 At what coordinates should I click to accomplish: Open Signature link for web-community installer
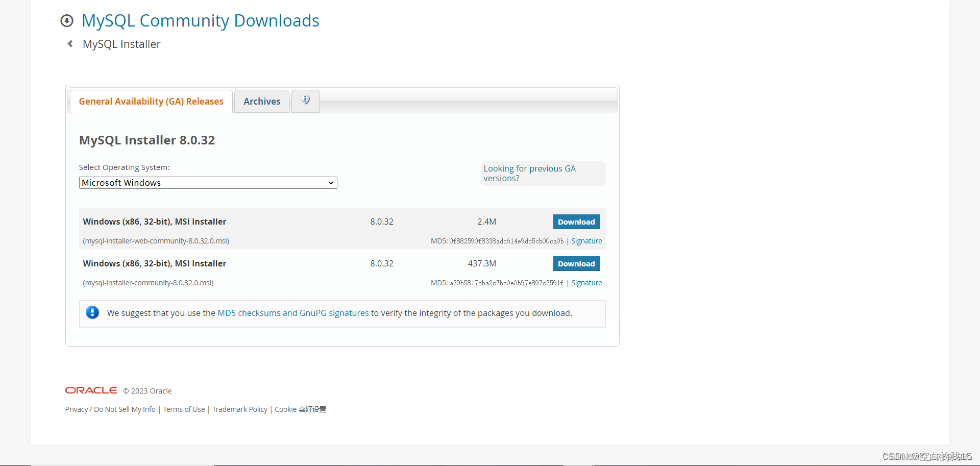click(x=586, y=241)
